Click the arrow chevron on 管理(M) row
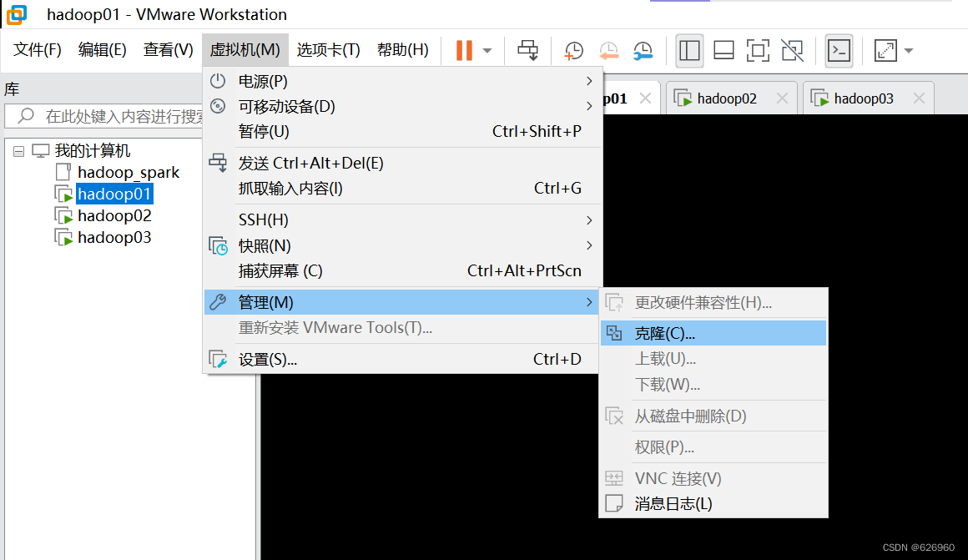Image resolution: width=968 pixels, height=560 pixels. [589, 303]
